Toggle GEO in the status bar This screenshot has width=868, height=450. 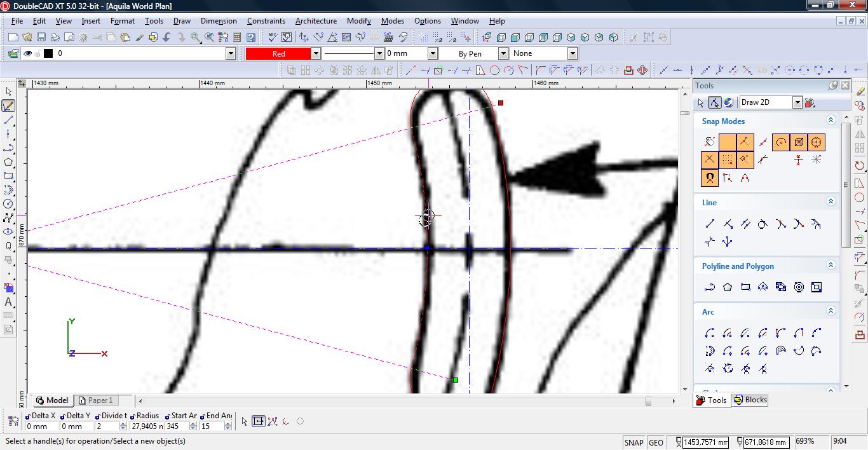click(656, 442)
